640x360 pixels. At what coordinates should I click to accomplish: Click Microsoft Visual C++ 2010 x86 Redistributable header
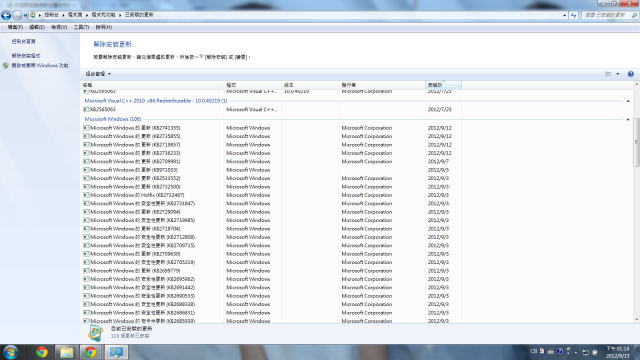point(156,101)
